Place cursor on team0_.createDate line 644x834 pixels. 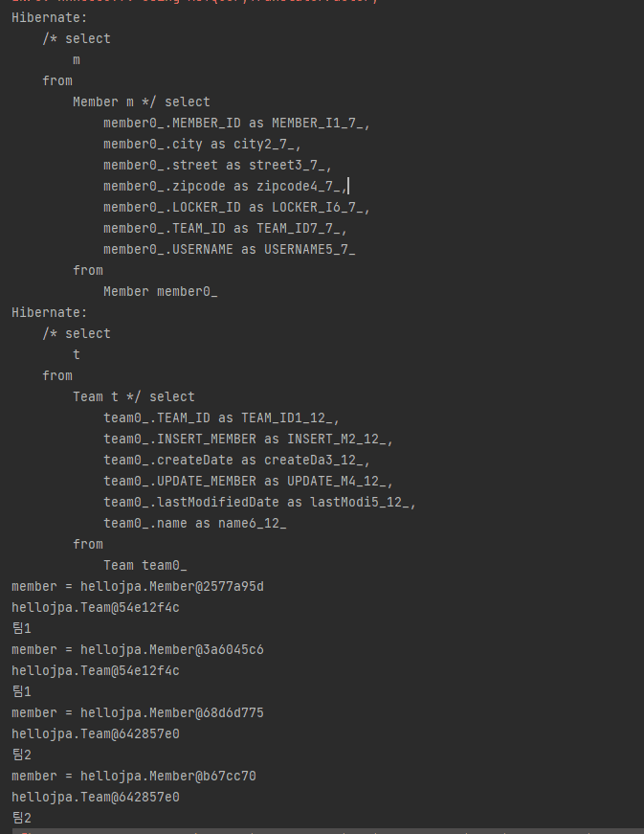pyautogui.click(x=236, y=460)
